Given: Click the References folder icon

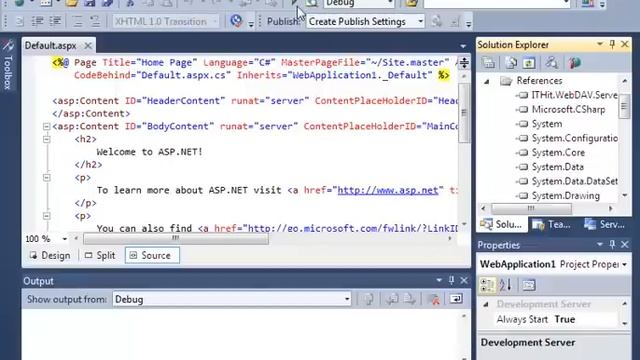Looking at the screenshot, I should coord(506,81).
